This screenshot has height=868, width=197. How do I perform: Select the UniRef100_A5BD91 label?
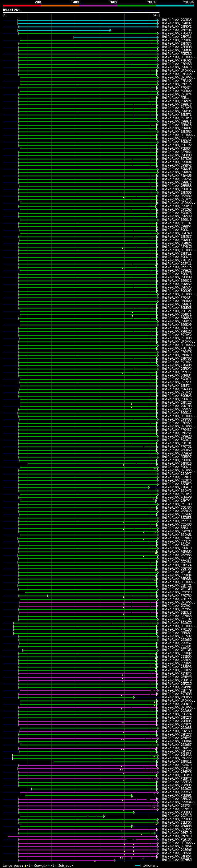176,796
